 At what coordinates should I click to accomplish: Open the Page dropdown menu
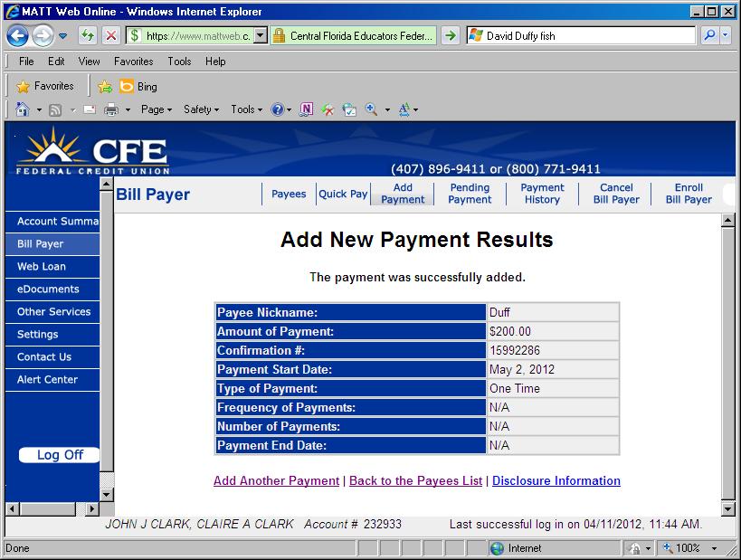tap(157, 109)
